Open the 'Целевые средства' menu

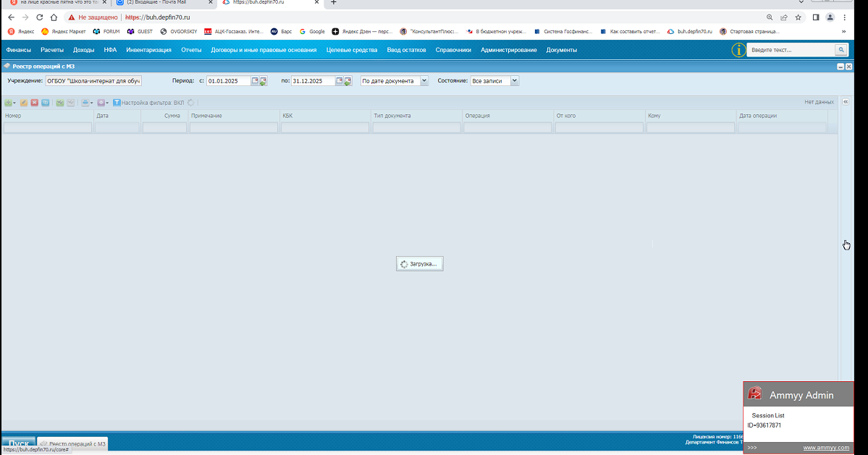[x=352, y=50]
